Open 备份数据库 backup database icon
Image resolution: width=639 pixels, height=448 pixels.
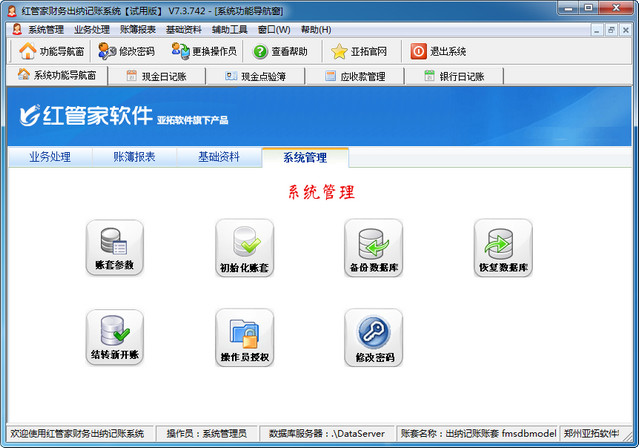pyautogui.click(x=373, y=248)
